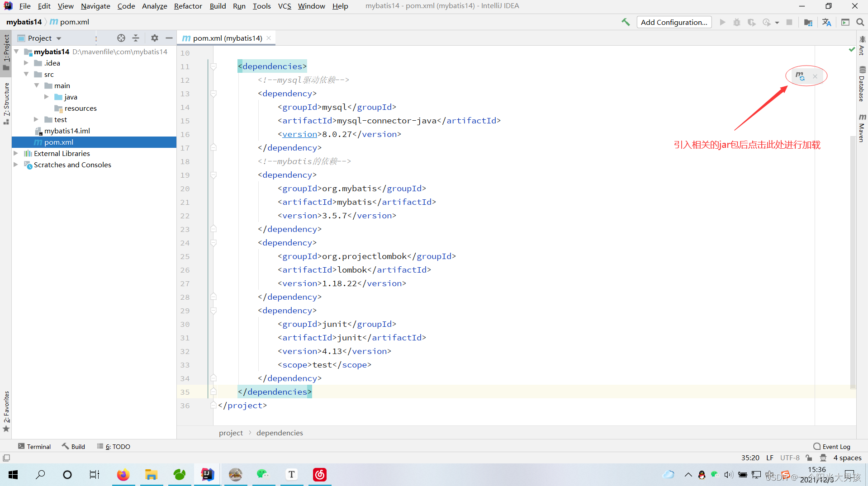
Task: Click the green inspection checkmark indicator
Action: tap(852, 49)
